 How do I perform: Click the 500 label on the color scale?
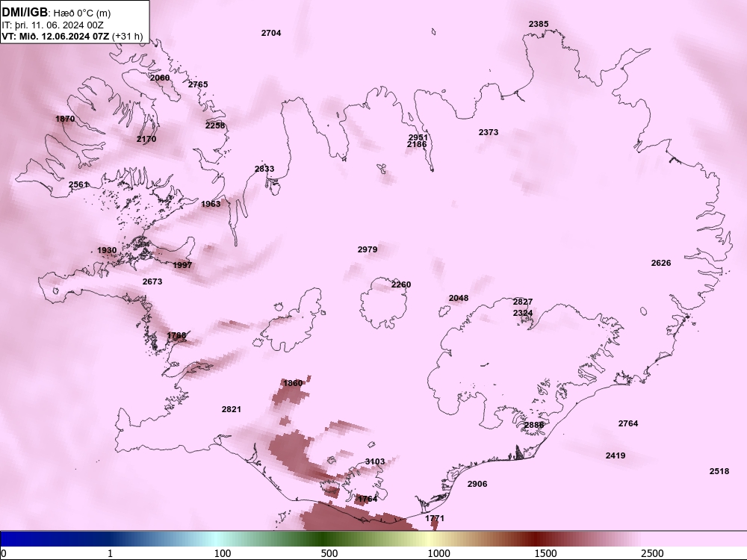329,553
